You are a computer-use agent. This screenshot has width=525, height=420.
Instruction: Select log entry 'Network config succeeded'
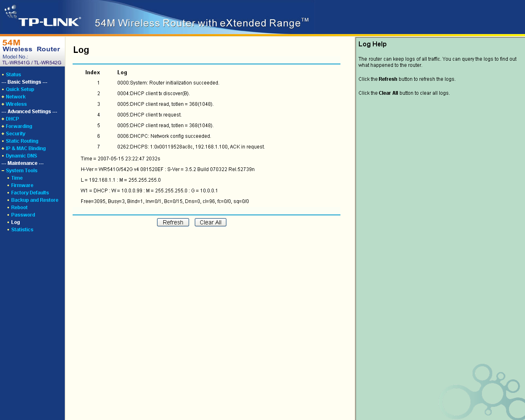click(x=164, y=136)
